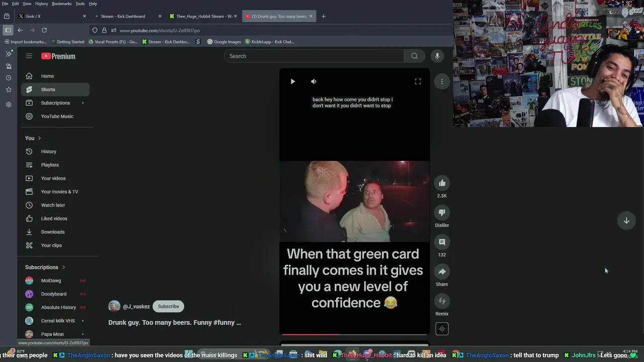Open Firefox sidebar AI chatbot sparkle icon
This screenshot has height=362, width=644.
pos(9,53)
